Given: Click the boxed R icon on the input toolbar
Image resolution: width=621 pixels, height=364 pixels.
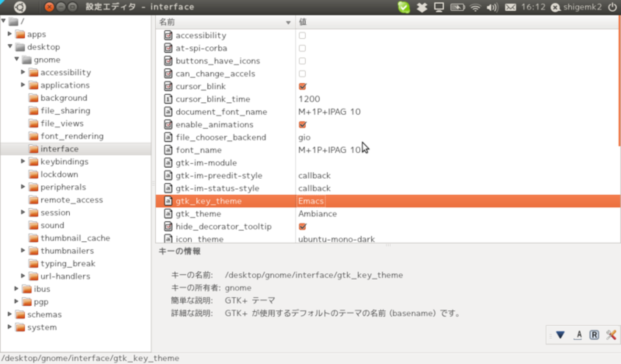Looking at the screenshot, I should 594,335.
